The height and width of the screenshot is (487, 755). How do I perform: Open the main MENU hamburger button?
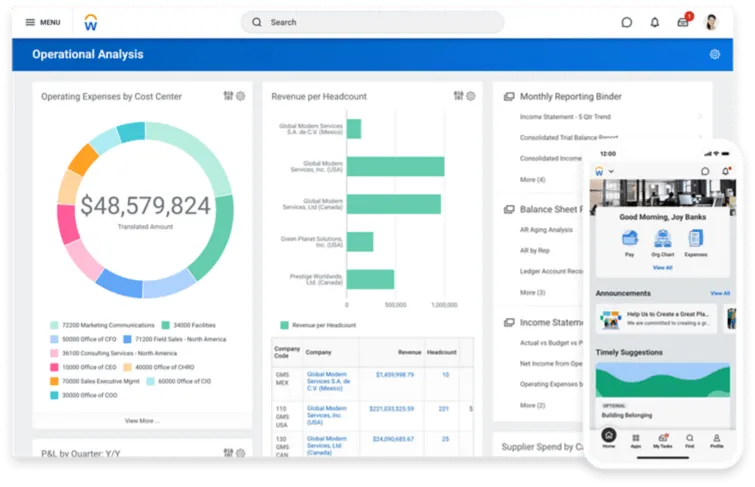point(43,22)
